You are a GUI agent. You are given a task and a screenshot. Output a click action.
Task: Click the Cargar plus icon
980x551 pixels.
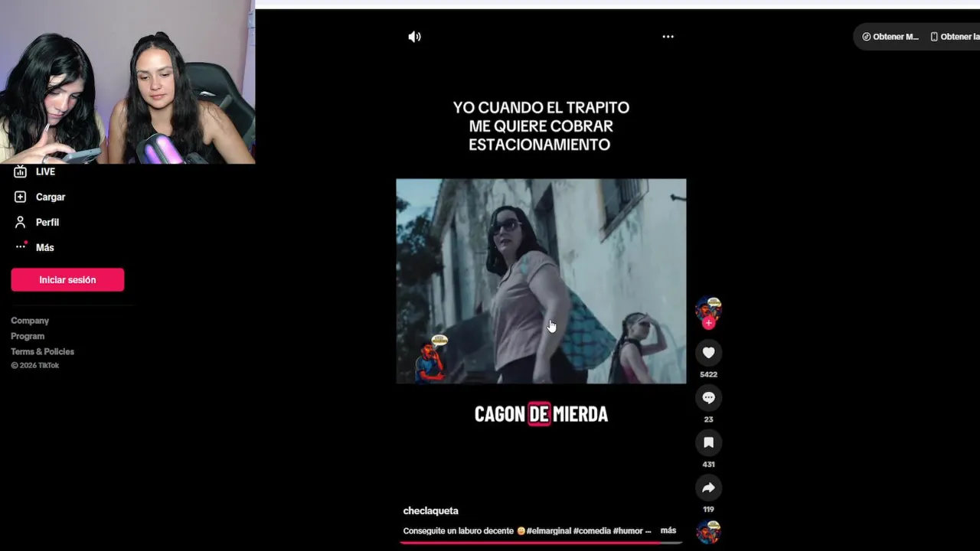point(21,197)
